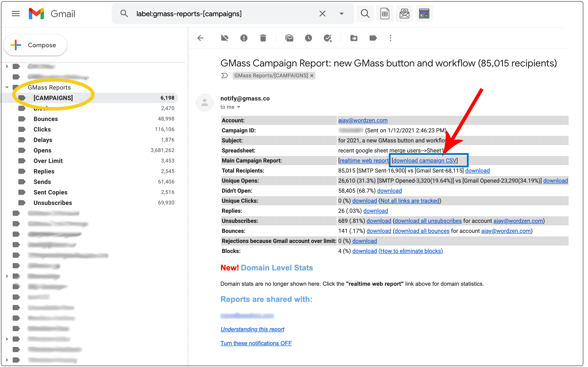Open the Delays label
This screenshot has width=588, height=367.
pyautogui.click(x=43, y=140)
